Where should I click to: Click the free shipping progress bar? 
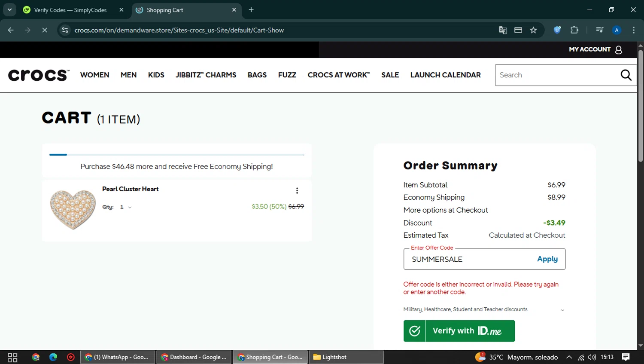(x=177, y=154)
